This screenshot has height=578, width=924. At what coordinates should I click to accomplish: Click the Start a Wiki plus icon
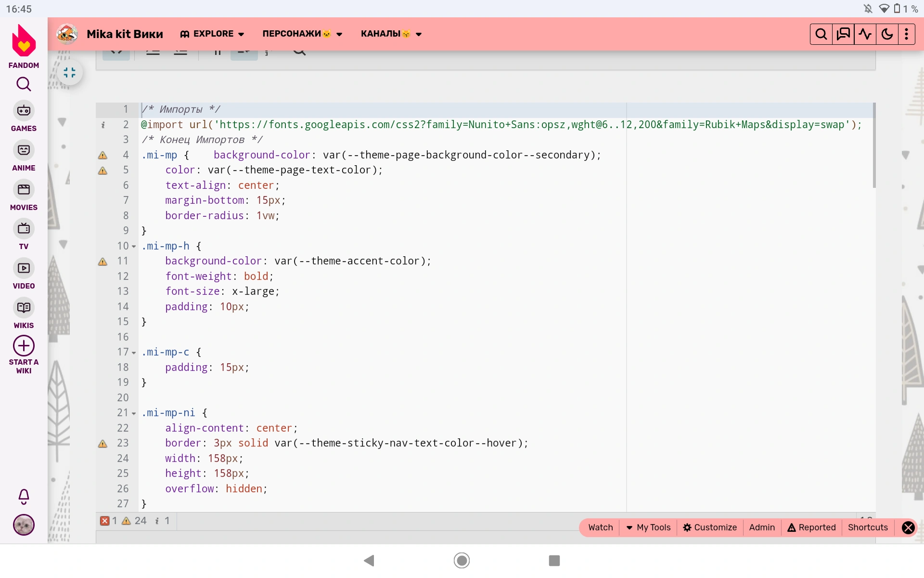click(24, 346)
